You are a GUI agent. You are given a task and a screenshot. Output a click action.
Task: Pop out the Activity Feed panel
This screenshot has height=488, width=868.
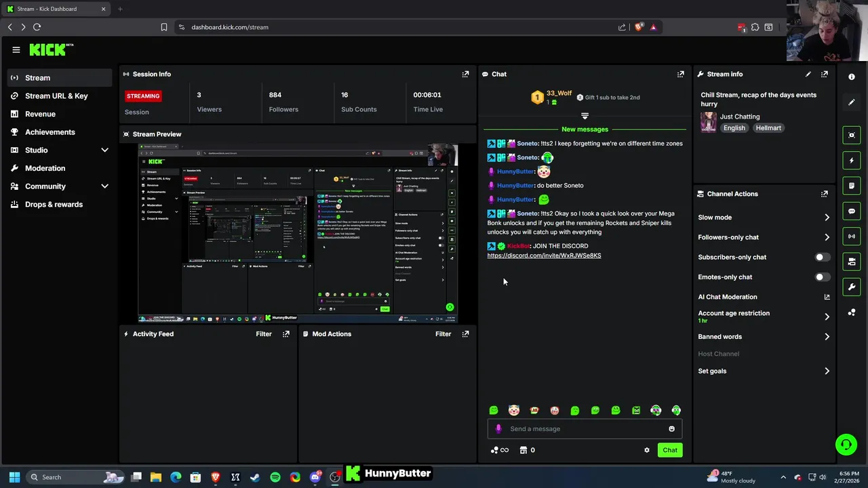coord(286,333)
